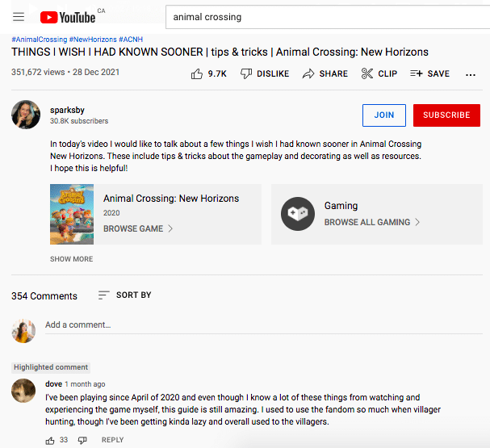Share the video using arrow icon
Viewport: 490px width, 448px height.
pos(325,73)
